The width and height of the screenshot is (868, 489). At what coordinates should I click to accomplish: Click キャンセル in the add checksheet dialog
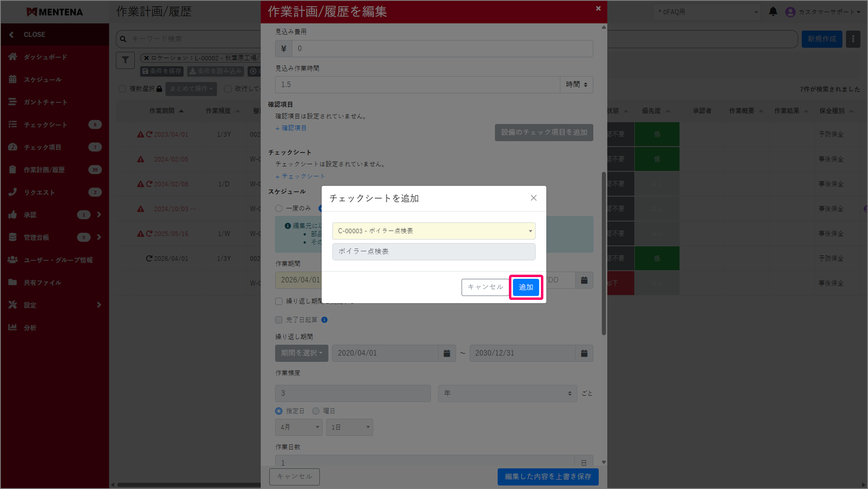485,287
